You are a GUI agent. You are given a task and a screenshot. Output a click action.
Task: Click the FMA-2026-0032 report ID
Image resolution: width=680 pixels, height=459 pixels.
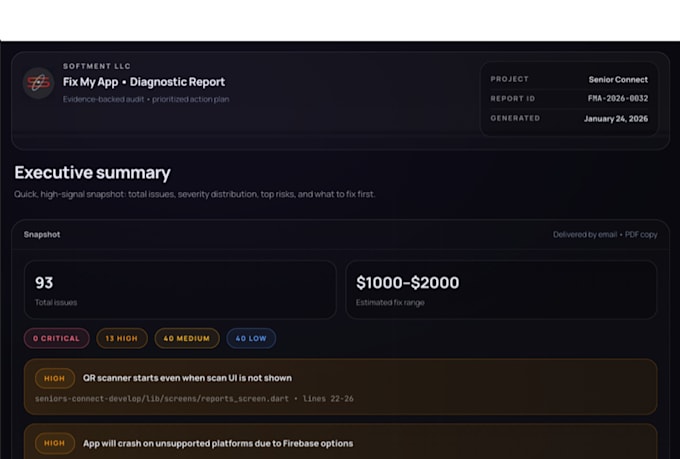(x=618, y=98)
